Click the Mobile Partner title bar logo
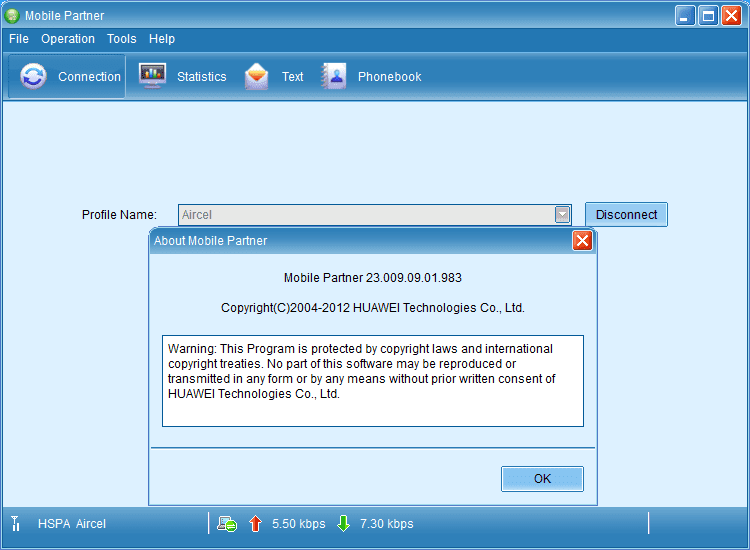The image size is (750, 550). click(x=12, y=16)
